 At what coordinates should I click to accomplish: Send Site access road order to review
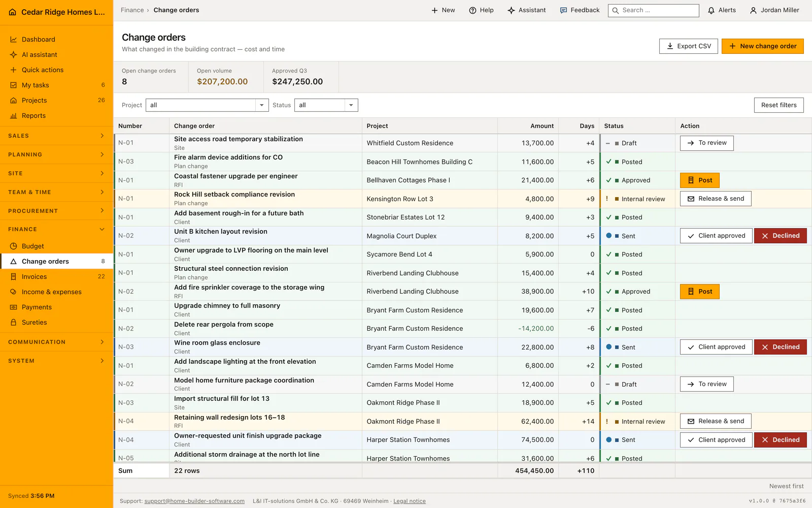706,143
